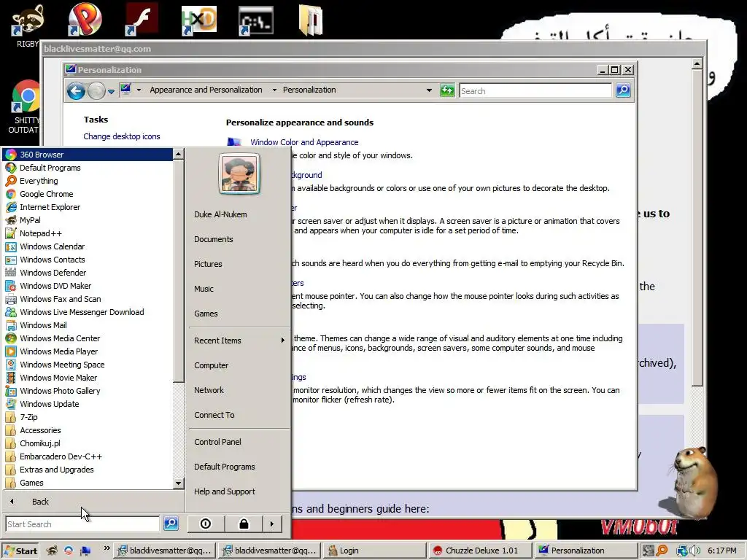Launch Everything search tool
Viewport: 747px width, 560px height.
(x=88, y=181)
